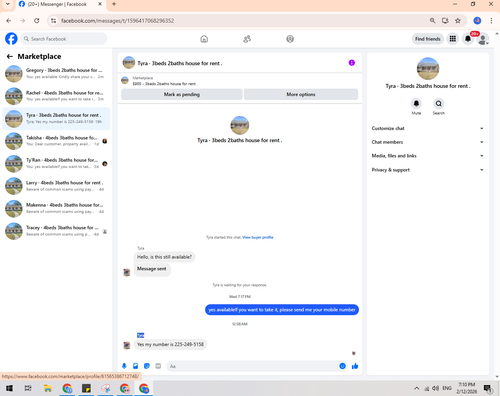Zoom magnifier icon in address bar

pos(432,21)
